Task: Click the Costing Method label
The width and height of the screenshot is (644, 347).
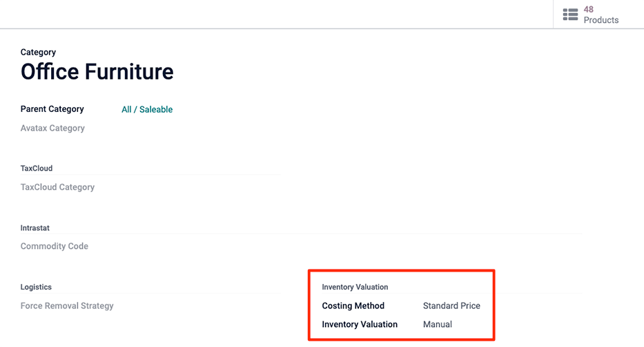Action: click(353, 306)
